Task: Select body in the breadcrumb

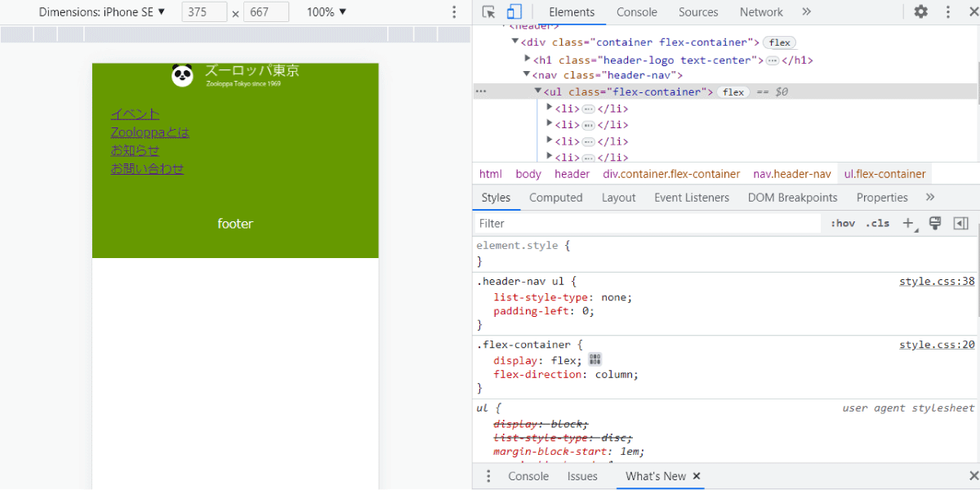Action: pyautogui.click(x=528, y=174)
